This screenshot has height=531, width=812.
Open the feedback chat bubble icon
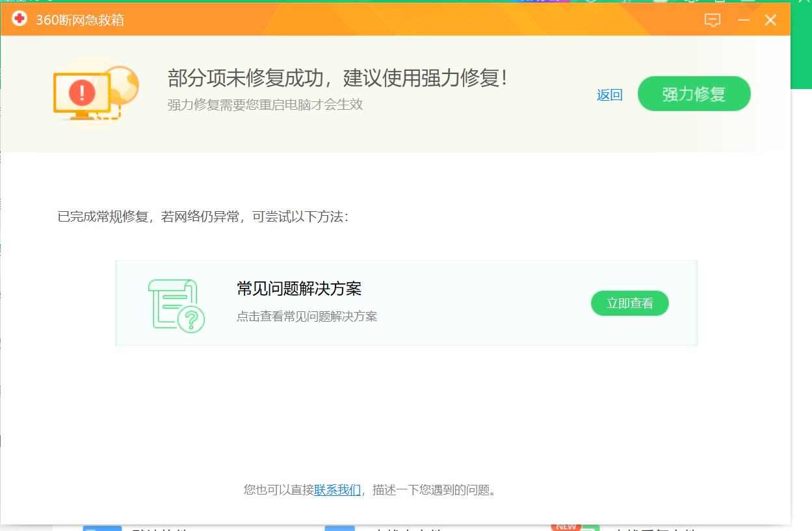713,20
